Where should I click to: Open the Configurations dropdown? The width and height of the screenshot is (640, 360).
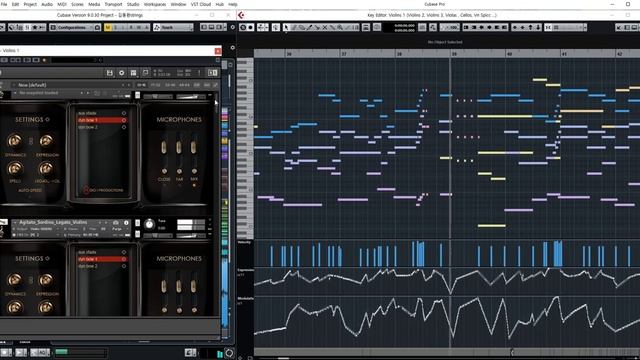(72, 27)
